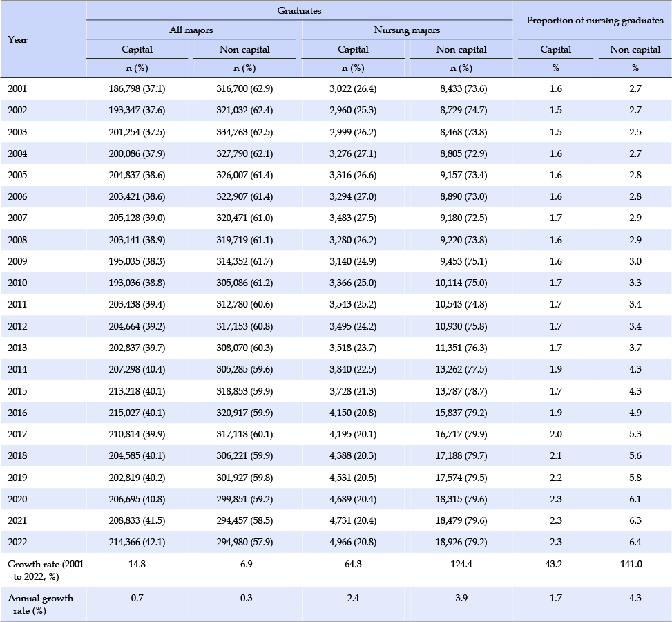Select cell 10,114 (75.0)
672x622 pixels.
click(461, 283)
